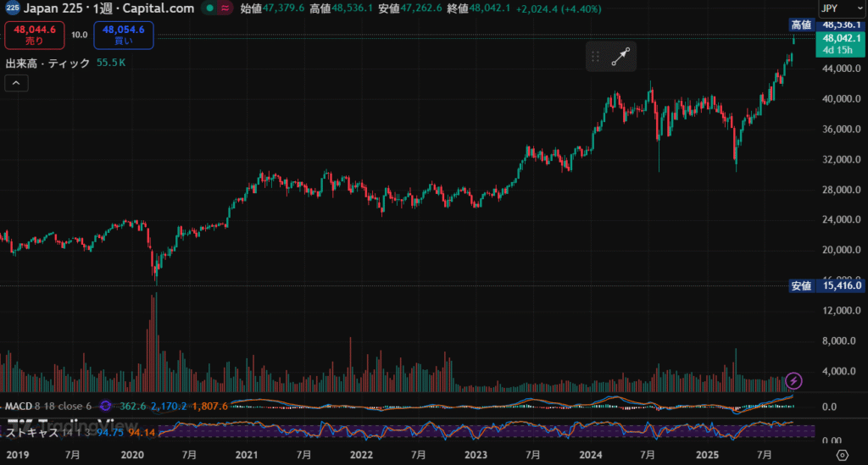This screenshot has height=465, width=868.
Task: Click the Japan 225 symbol logo icon
Action: (x=12, y=8)
